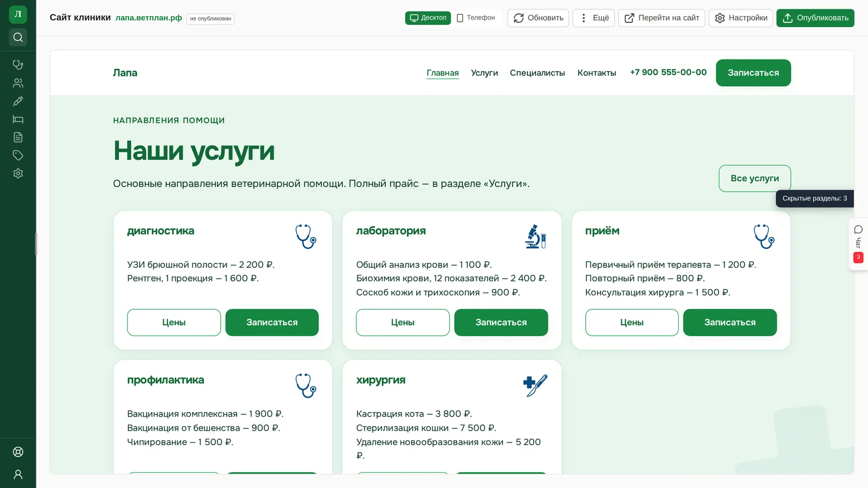Open the lifebuoy help icon

tap(18, 452)
